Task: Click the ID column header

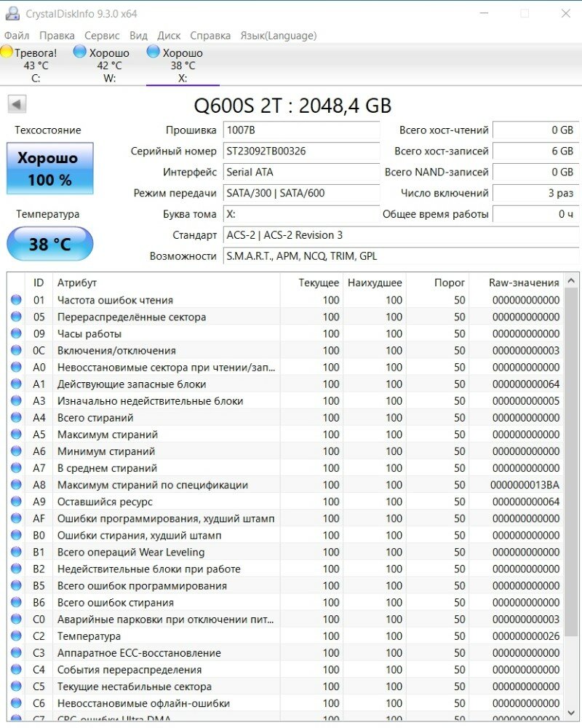Action: 39,282
